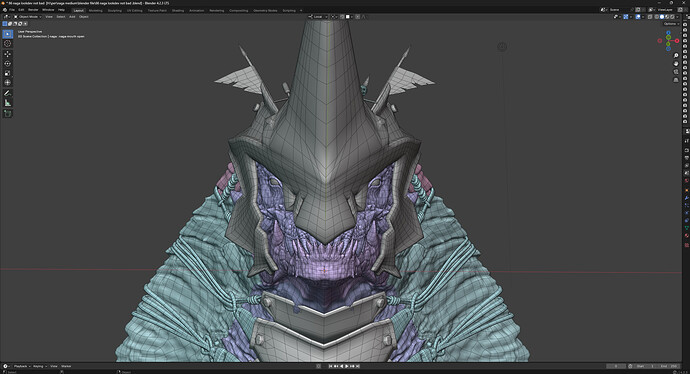Select the Add Cube tool
The image size is (690, 374).
7,114
